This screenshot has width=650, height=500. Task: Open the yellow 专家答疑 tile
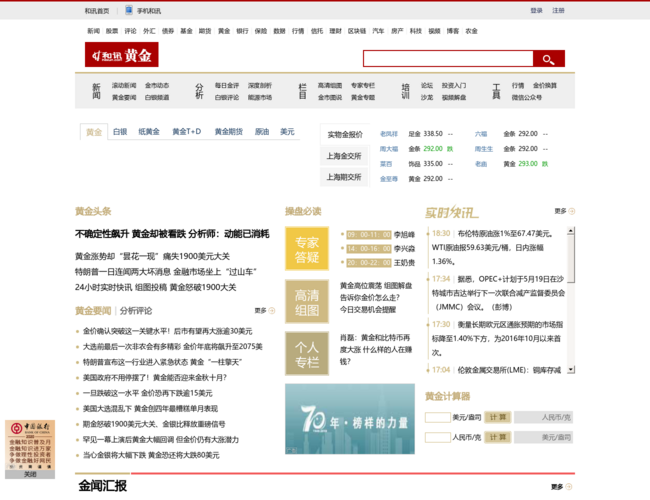pos(307,249)
